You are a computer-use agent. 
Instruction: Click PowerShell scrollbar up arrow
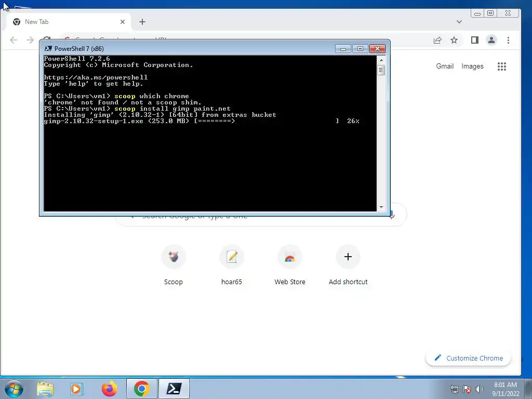[381, 60]
